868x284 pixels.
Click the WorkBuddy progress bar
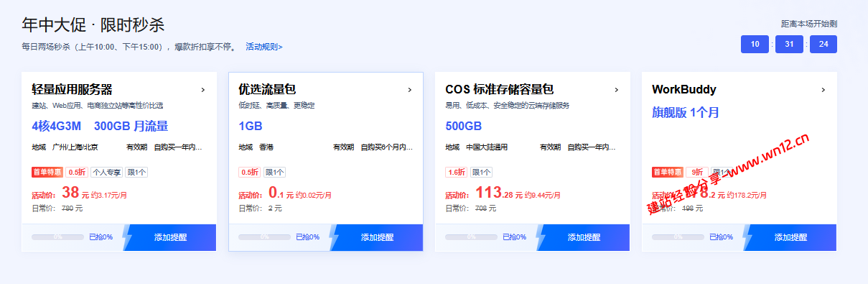pyautogui.click(x=678, y=237)
